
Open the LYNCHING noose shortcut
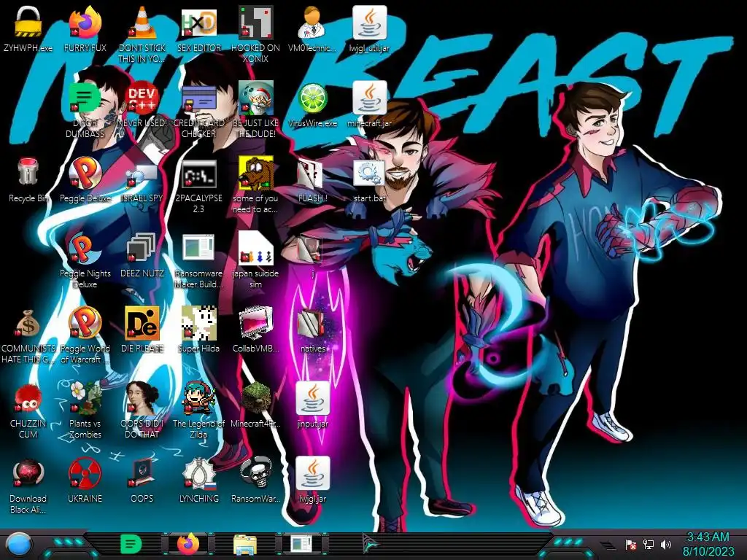[x=198, y=473]
